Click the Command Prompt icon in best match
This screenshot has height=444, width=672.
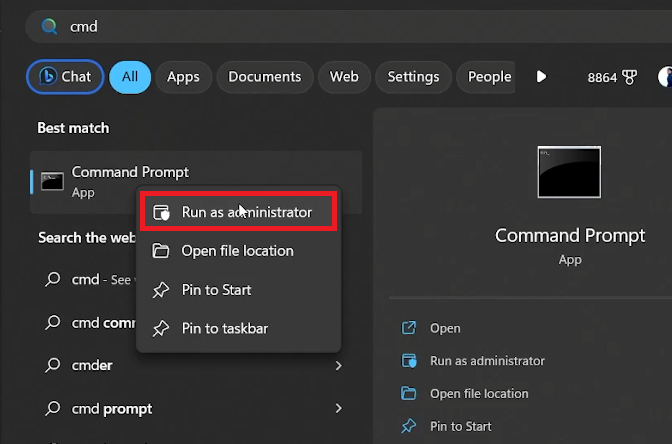52,181
